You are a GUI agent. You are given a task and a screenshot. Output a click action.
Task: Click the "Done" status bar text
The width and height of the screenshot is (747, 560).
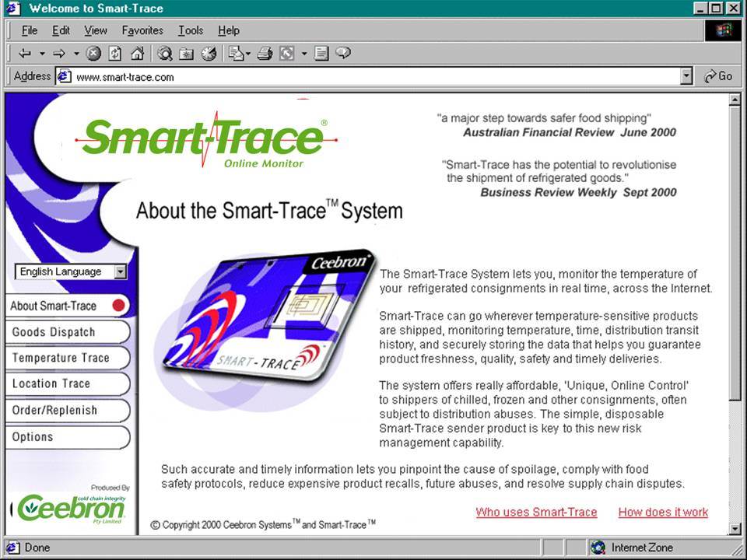click(x=37, y=548)
